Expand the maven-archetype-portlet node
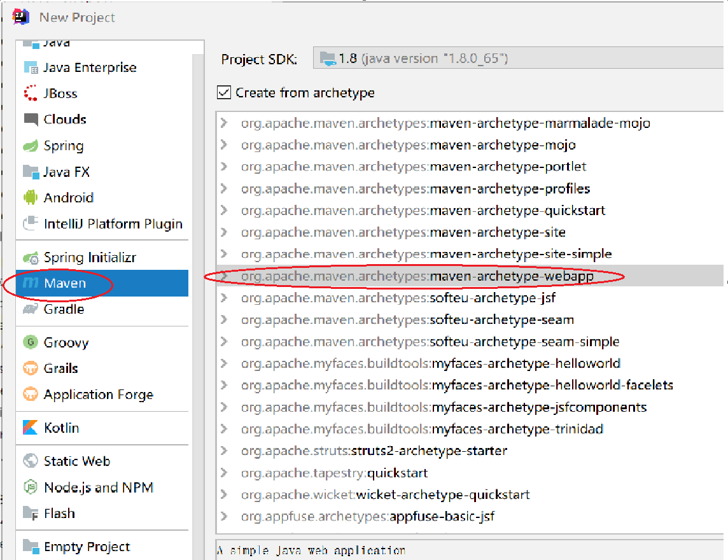 (224, 166)
